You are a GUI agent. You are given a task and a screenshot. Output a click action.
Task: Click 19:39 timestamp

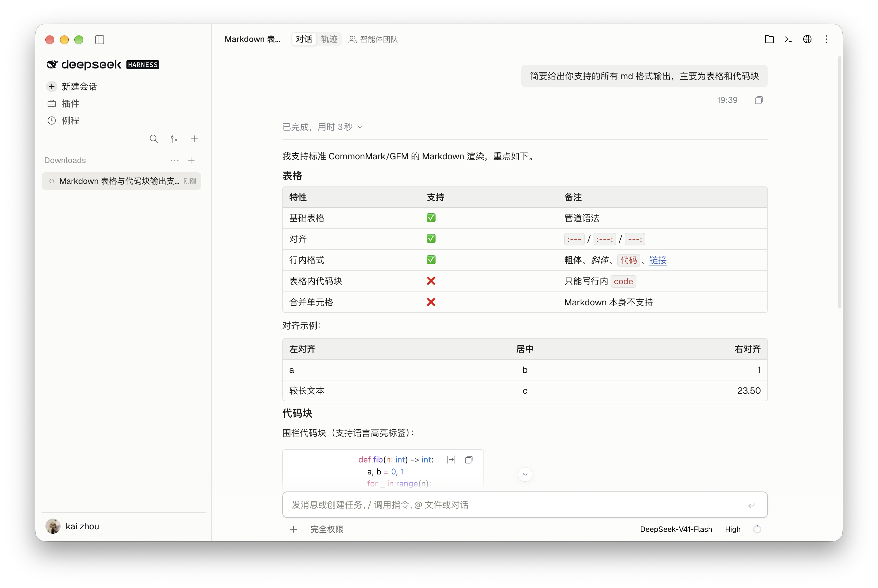pyautogui.click(x=727, y=100)
